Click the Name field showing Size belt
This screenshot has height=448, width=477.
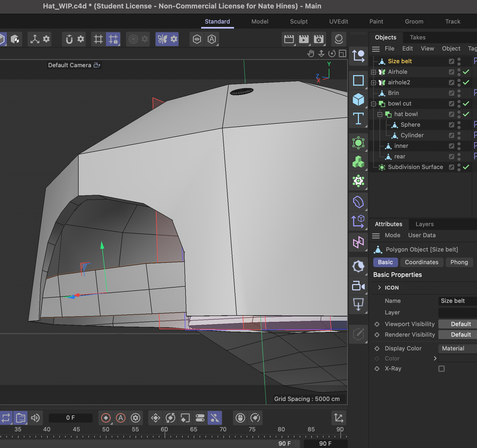pos(457,301)
